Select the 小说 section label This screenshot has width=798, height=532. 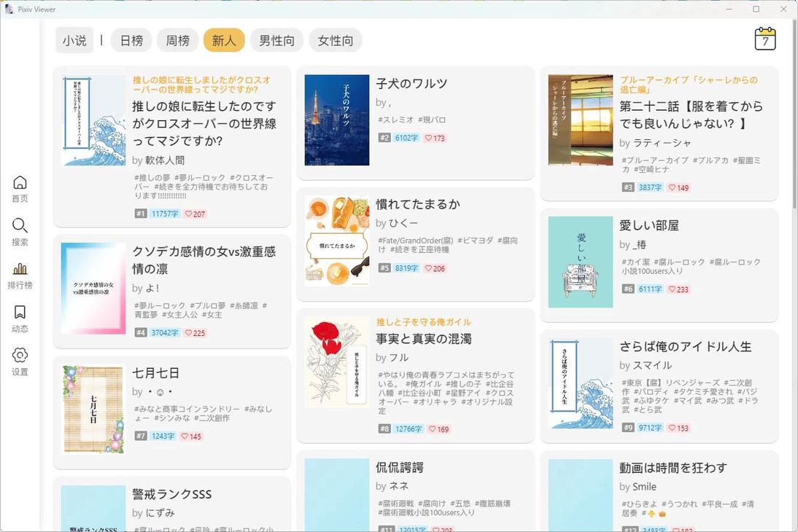click(75, 41)
